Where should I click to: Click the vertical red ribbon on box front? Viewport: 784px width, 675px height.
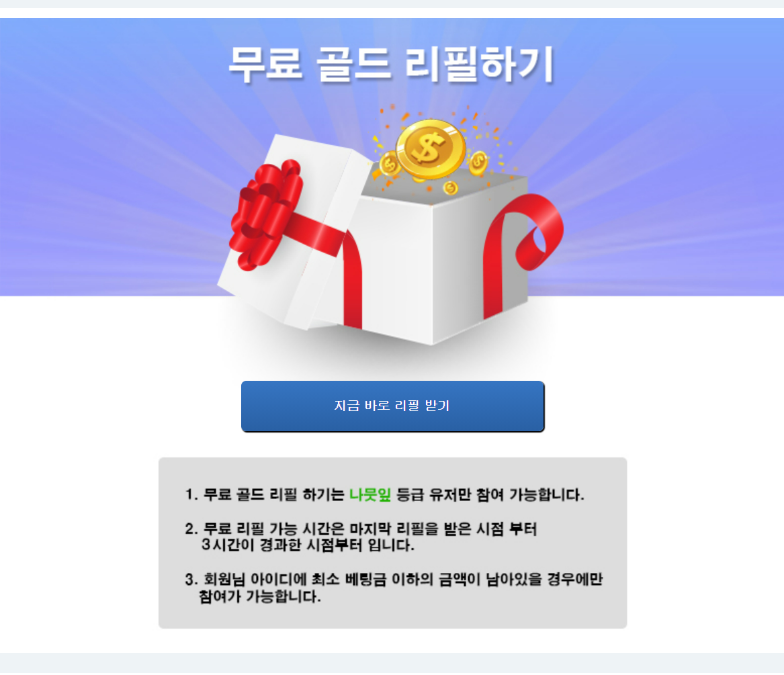coord(353,280)
